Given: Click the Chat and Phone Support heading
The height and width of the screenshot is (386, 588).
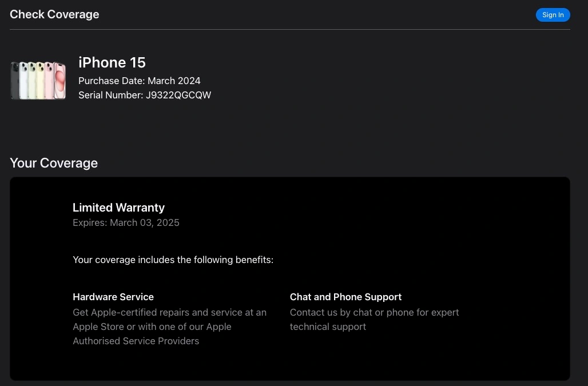Looking at the screenshot, I should click(x=345, y=297).
